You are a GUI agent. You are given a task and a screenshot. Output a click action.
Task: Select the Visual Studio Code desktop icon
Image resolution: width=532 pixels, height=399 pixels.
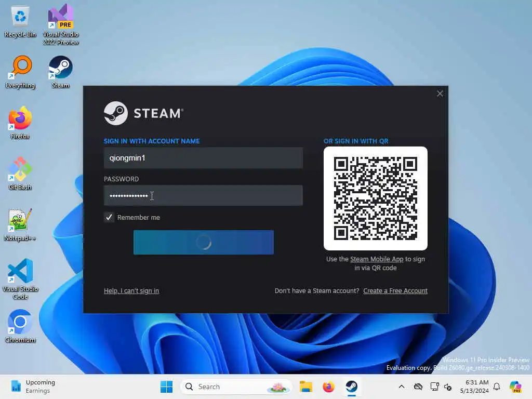pos(20,279)
